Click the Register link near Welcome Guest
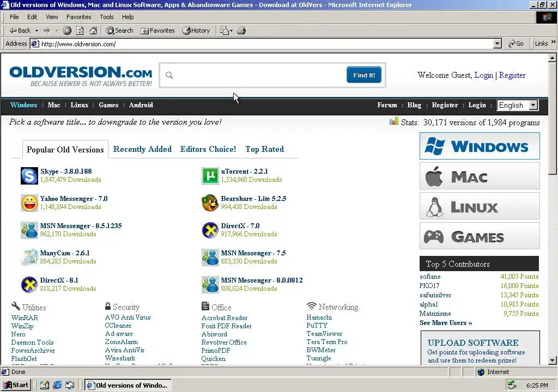The height and width of the screenshot is (392, 558). tap(512, 75)
